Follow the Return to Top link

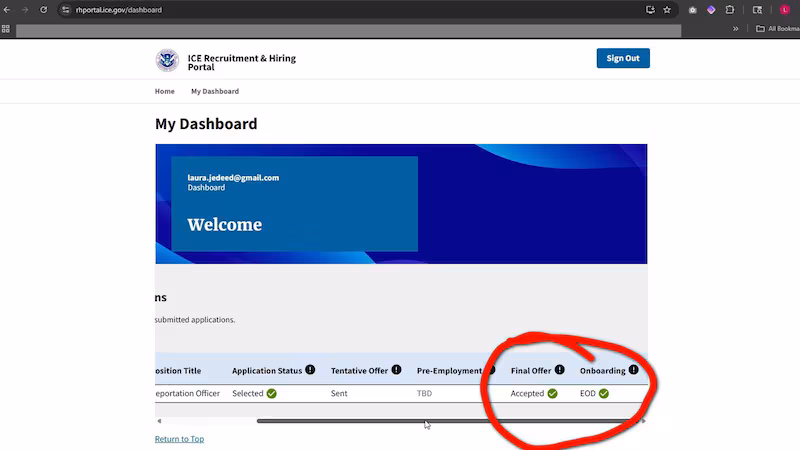179,439
